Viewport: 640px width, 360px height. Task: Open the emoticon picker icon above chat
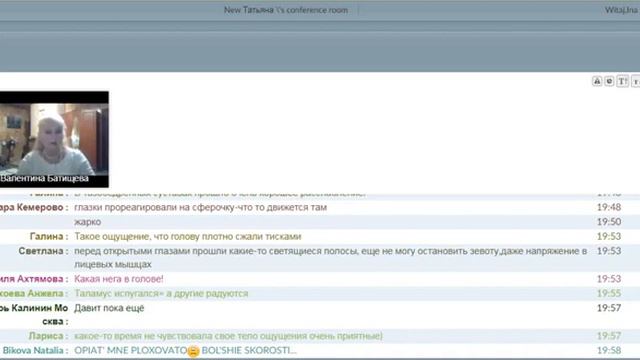(x=609, y=81)
